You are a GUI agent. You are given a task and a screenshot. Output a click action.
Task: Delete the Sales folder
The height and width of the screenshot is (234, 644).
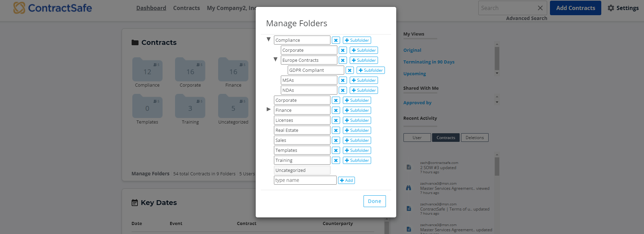coord(336,140)
